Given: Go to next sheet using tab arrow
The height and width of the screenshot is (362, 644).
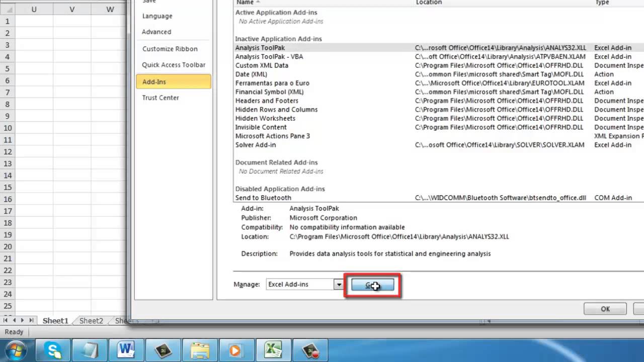Looking at the screenshot, I should pos(23,320).
